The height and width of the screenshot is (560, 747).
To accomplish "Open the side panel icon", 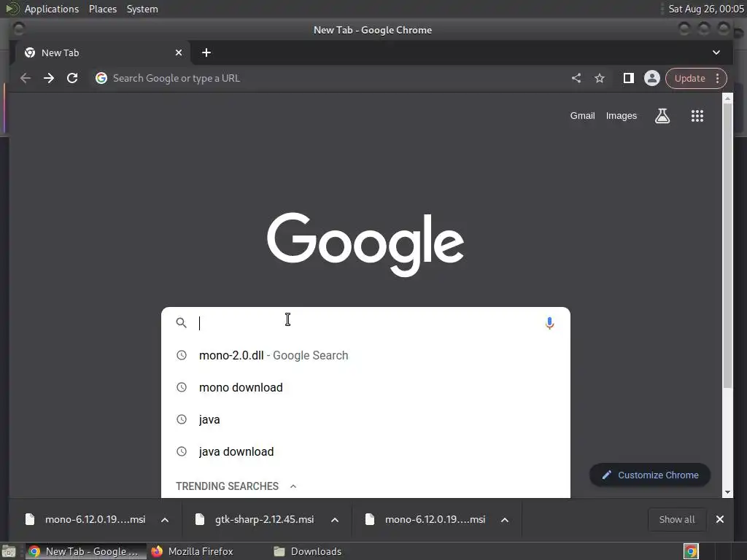I will point(628,78).
